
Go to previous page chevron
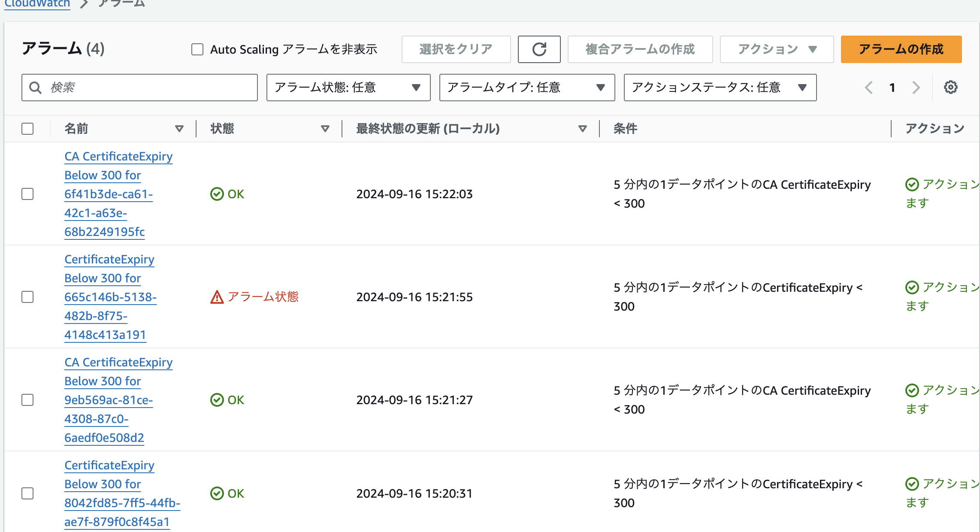tap(869, 88)
